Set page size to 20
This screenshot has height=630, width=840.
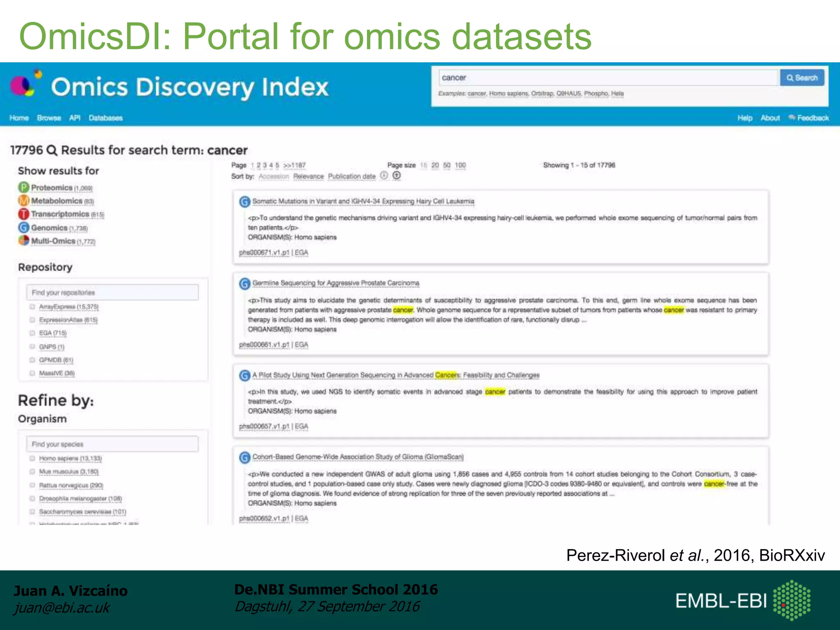435,165
